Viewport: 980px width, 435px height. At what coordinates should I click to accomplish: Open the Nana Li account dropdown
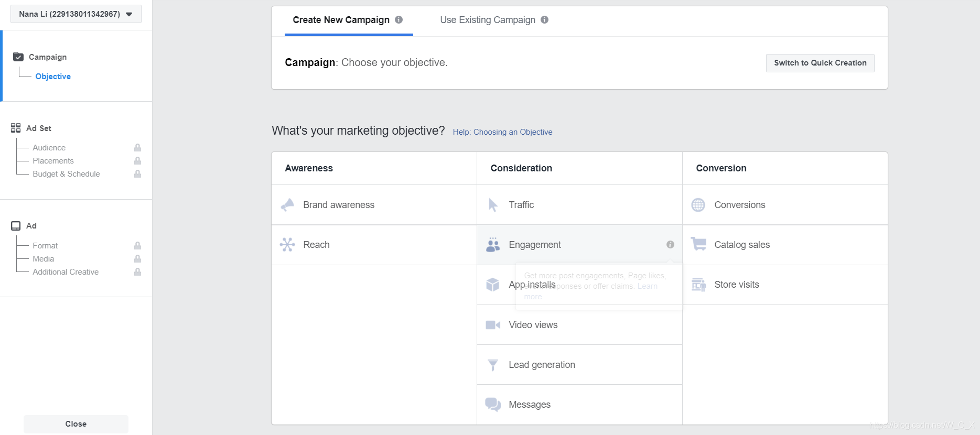pos(76,14)
